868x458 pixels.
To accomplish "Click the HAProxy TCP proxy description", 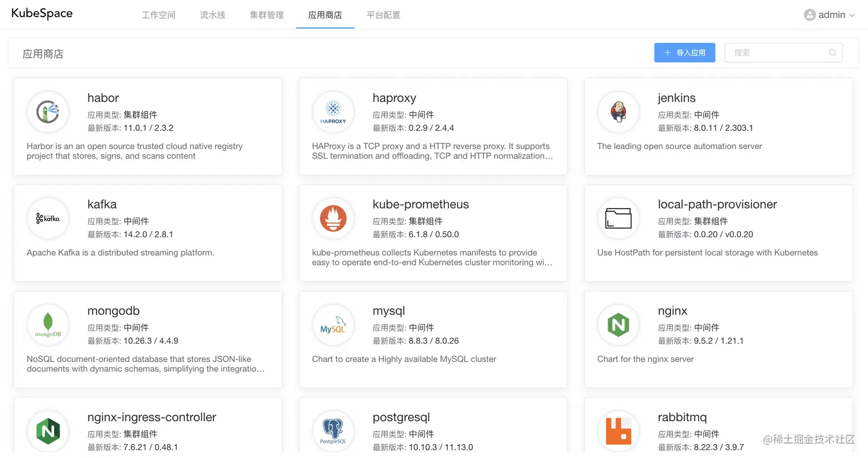I will (432, 151).
